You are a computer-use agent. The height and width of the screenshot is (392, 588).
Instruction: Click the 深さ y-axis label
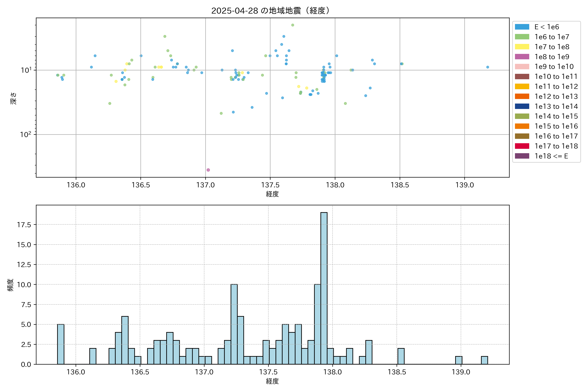coord(13,98)
